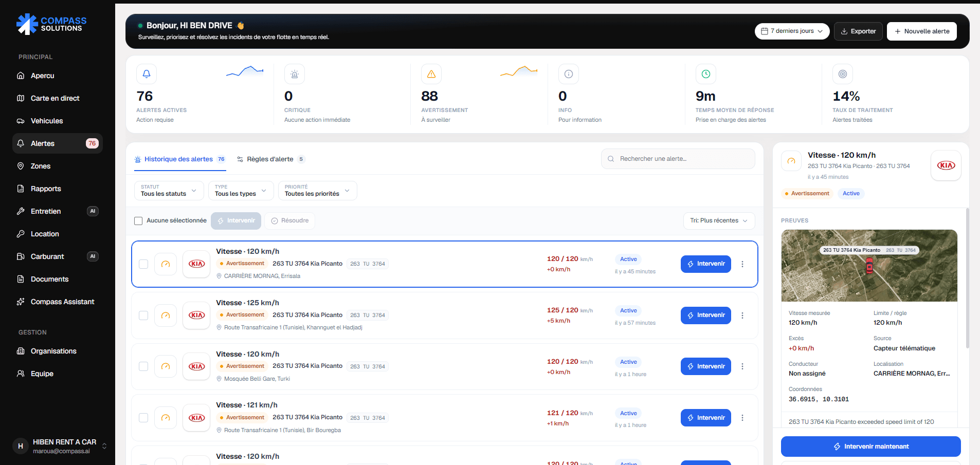Click the siren icon on Critique card
Viewport: 980px width, 465px height.
pyautogui.click(x=295, y=74)
